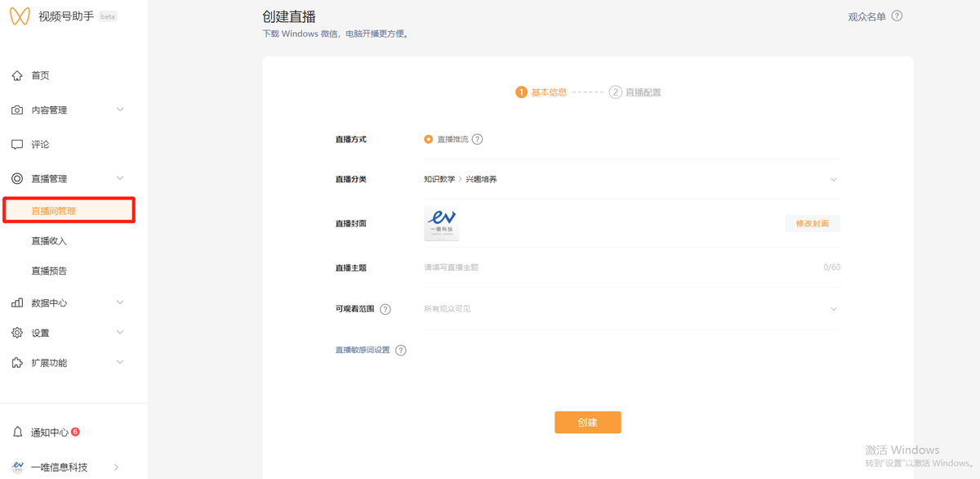This screenshot has height=479, width=980.
Task: Click the orange 创建 button
Action: [x=587, y=423]
